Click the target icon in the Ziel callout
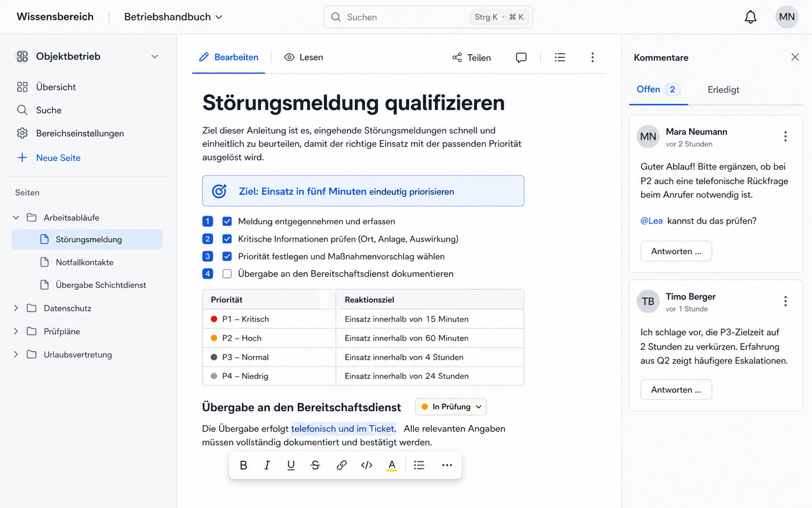The image size is (812, 508). point(219,191)
